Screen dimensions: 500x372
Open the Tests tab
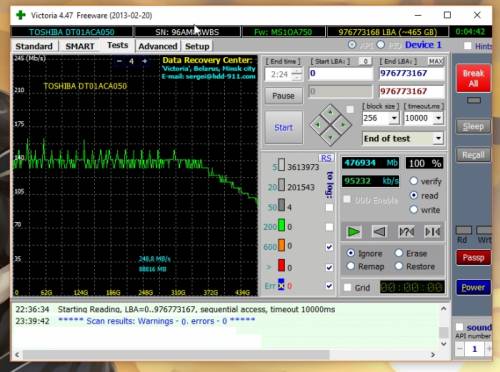click(x=117, y=45)
